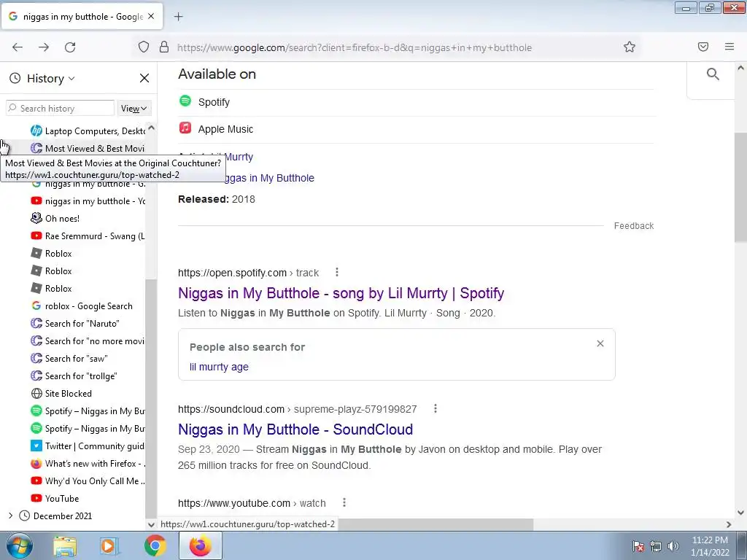Open the Spotify availability link
The image size is (747, 560).
(x=214, y=102)
